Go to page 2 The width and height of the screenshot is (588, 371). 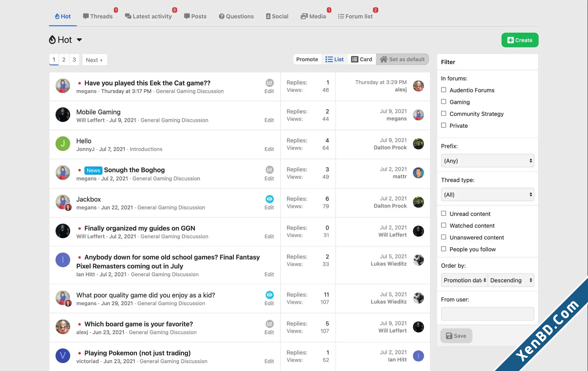coord(64,60)
